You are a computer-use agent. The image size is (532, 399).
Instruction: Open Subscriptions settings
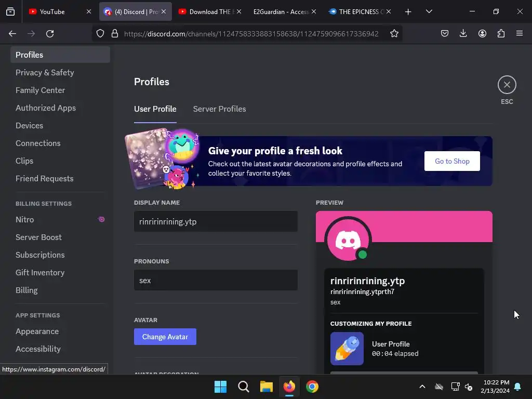tap(60, 255)
